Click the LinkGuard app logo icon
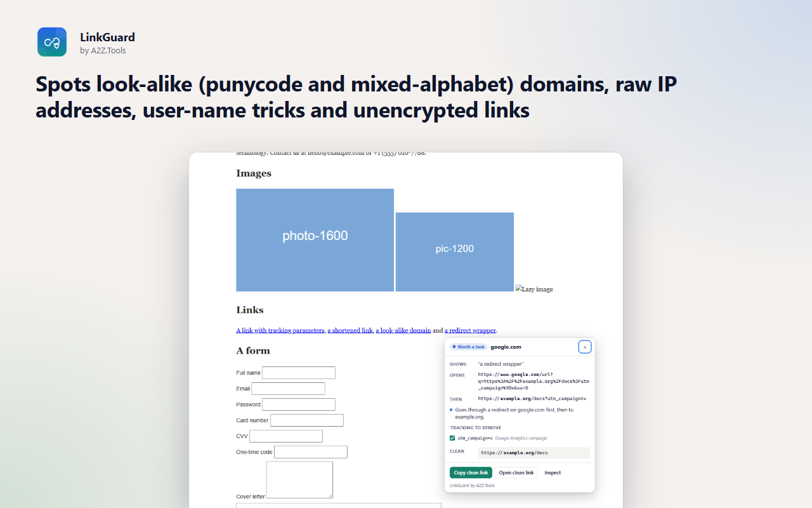Viewport: 812px width, 508px height. (52, 42)
